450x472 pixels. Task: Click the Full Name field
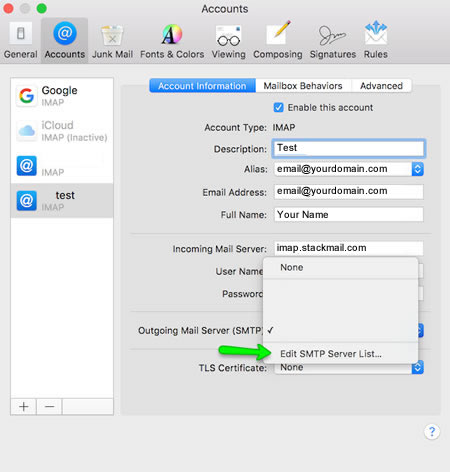[349, 214]
